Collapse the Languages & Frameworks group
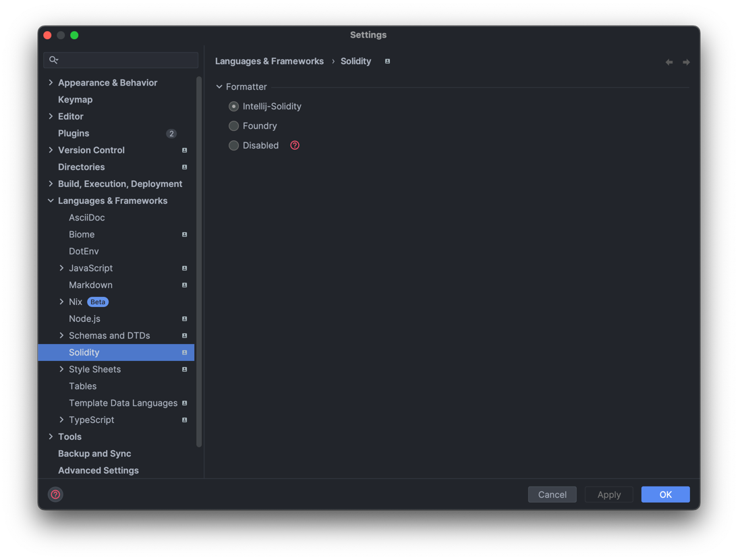This screenshot has height=560, width=738. 51,201
